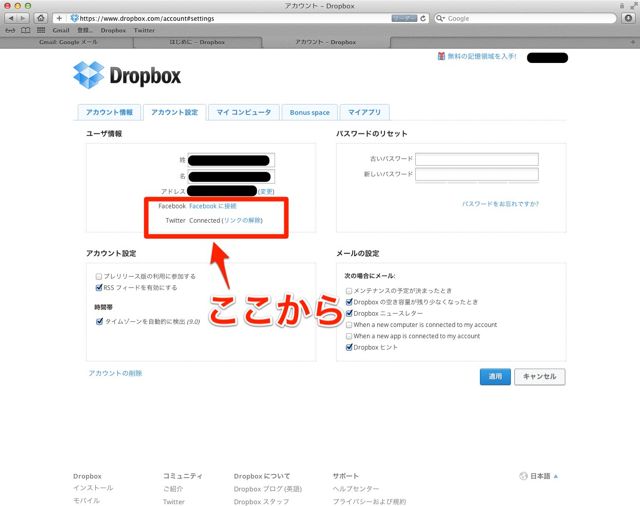
Task: Click the Twitter footer link under コミュニティ
Action: 173,502
